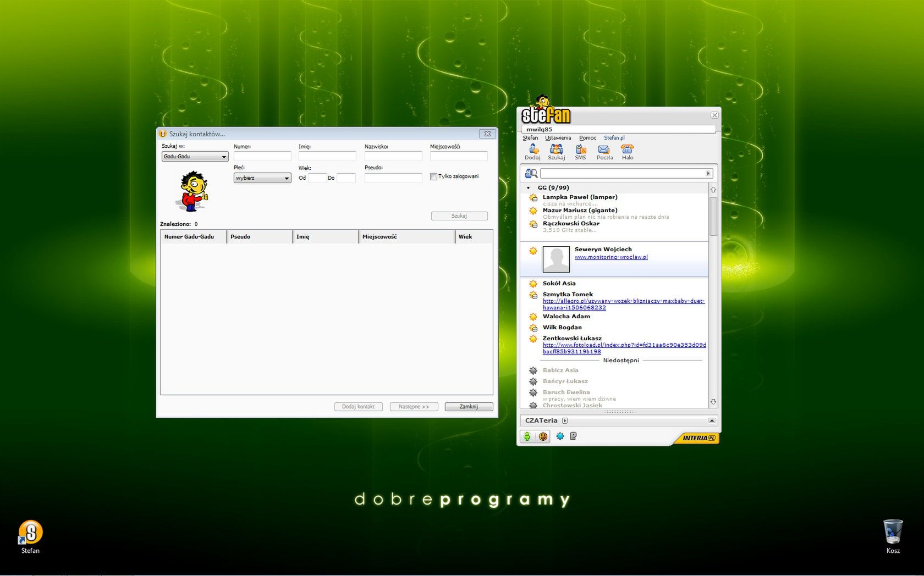Image resolution: width=924 pixels, height=576 pixels.
Task: Click the Nazwisko input field
Action: pyautogui.click(x=393, y=156)
